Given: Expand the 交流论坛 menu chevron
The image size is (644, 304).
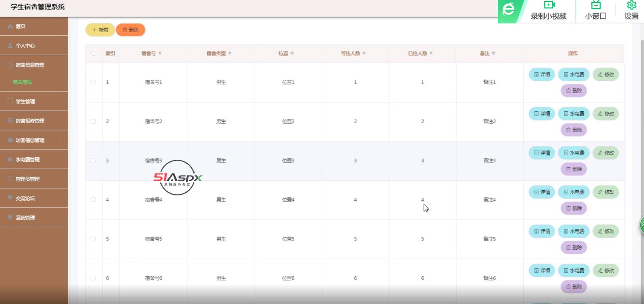Looking at the screenshot, I should tap(59, 198).
